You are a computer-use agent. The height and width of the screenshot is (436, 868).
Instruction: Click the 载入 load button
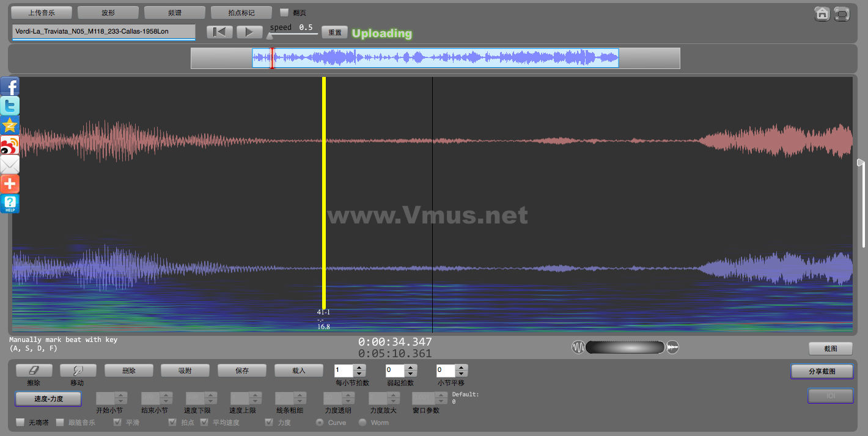coord(299,370)
